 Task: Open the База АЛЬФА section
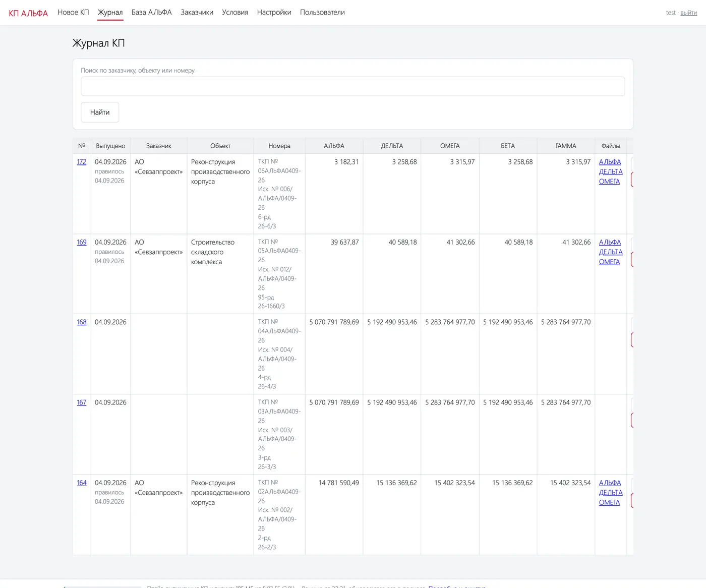coord(151,12)
